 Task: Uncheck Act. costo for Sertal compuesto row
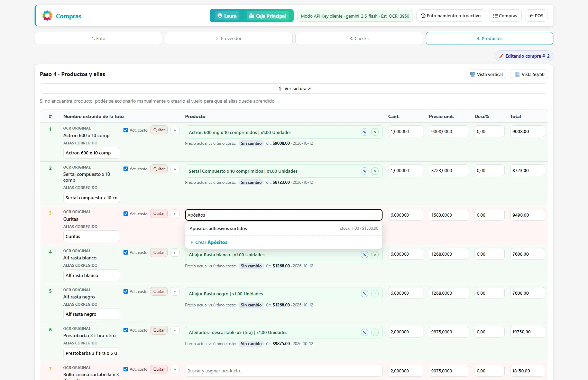click(x=126, y=169)
